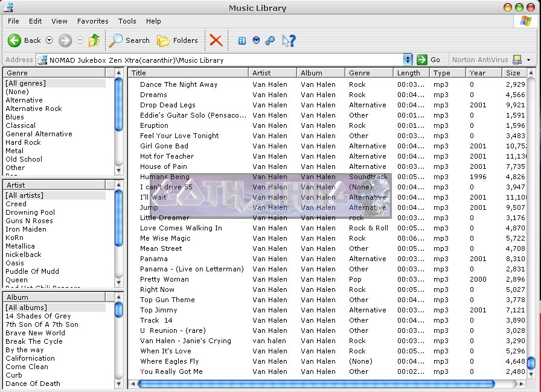This screenshot has height=392, width=541.
Task: Open the Help menu
Action: point(153,21)
